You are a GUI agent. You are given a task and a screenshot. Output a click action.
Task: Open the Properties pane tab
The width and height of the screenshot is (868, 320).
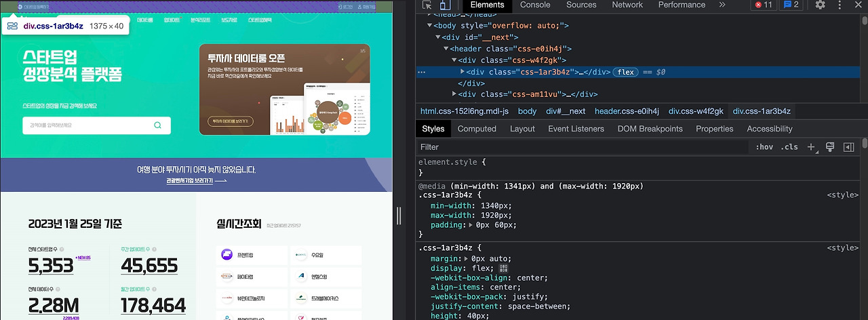point(714,129)
